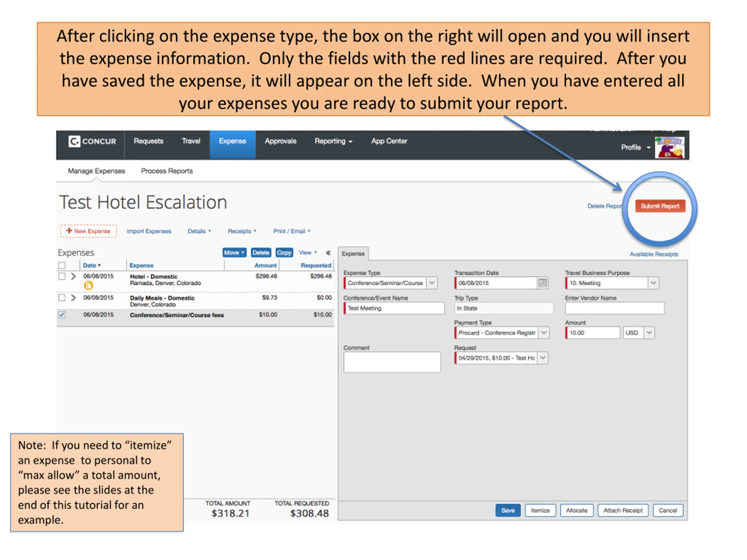Image resolution: width=747 pixels, height=560 pixels.
Task: Sort by the Date column header
Action: (x=92, y=265)
